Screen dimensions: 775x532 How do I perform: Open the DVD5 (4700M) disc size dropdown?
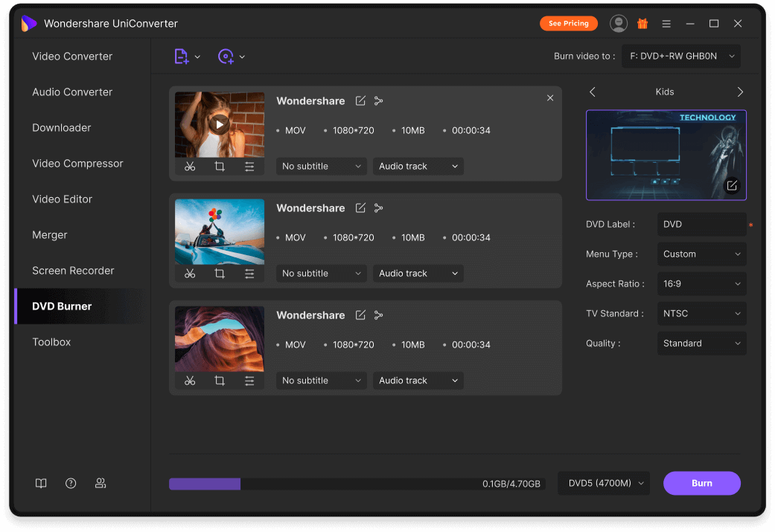pos(604,484)
